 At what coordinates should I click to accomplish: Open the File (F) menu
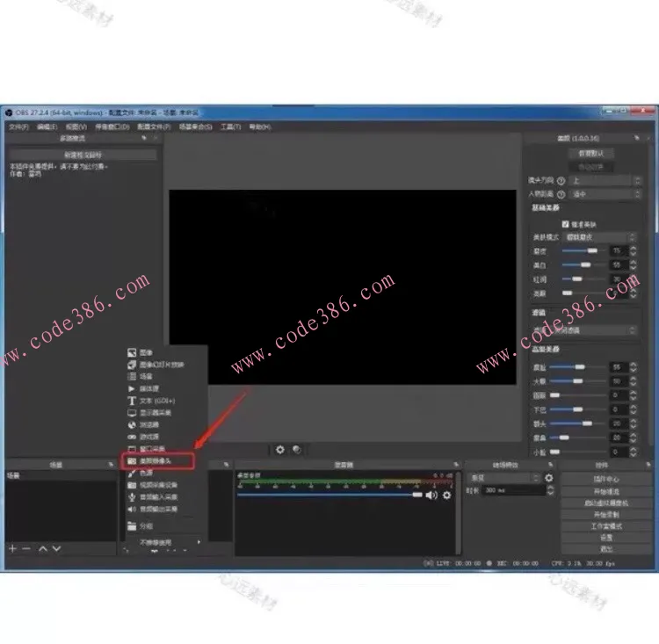19,127
